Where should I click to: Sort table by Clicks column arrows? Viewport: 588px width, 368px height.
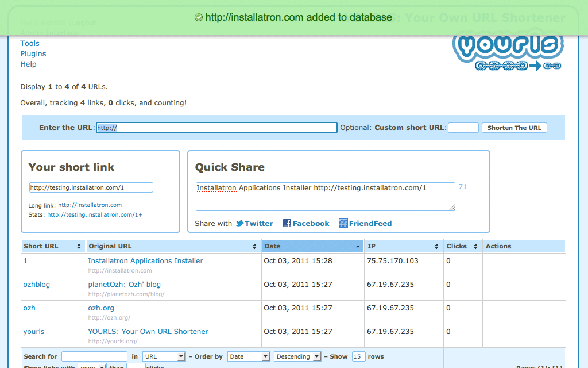point(475,247)
